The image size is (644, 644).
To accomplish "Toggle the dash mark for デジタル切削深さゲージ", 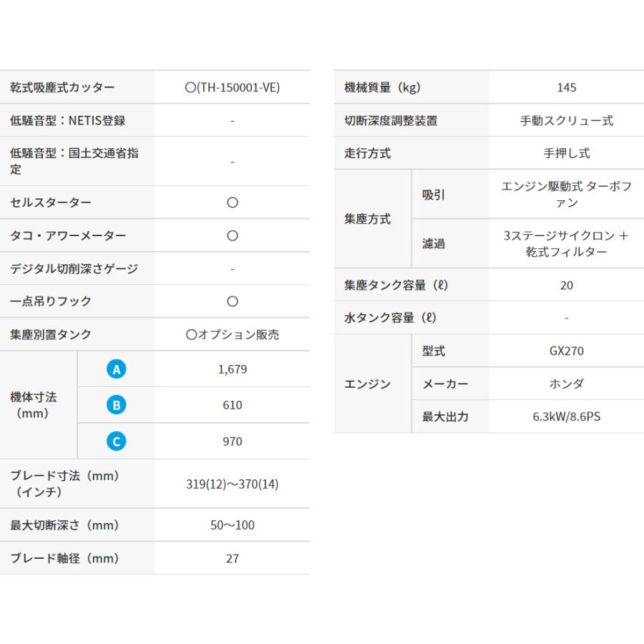I will (x=231, y=268).
